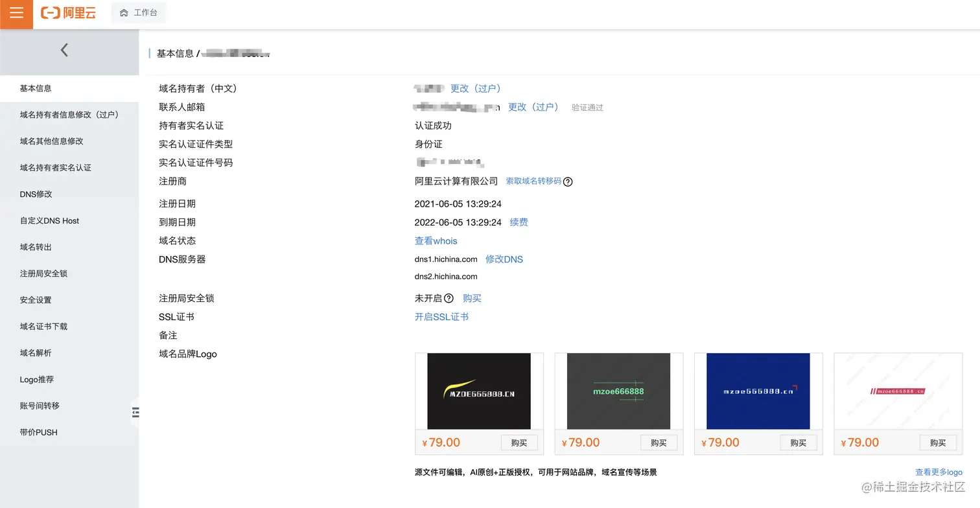Open 注册局安全锁 sidebar item
The height and width of the screenshot is (508, 980).
(69, 273)
